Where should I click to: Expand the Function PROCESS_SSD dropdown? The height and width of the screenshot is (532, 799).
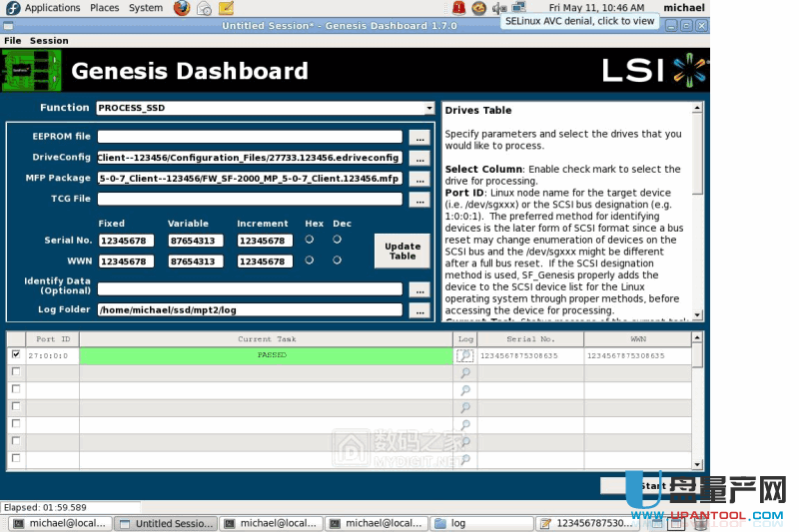click(429, 108)
